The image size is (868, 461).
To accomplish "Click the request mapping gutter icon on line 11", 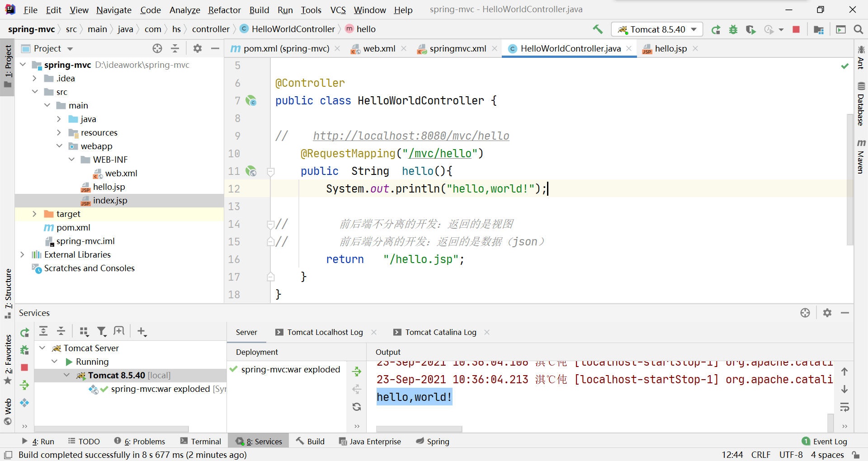I will pos(251,171).
